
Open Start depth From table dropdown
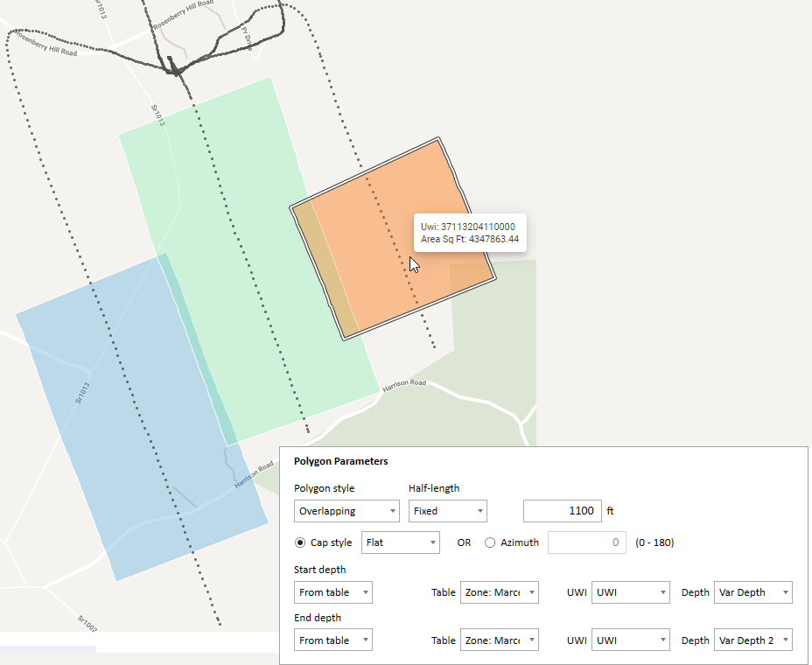tap(333, 592)
